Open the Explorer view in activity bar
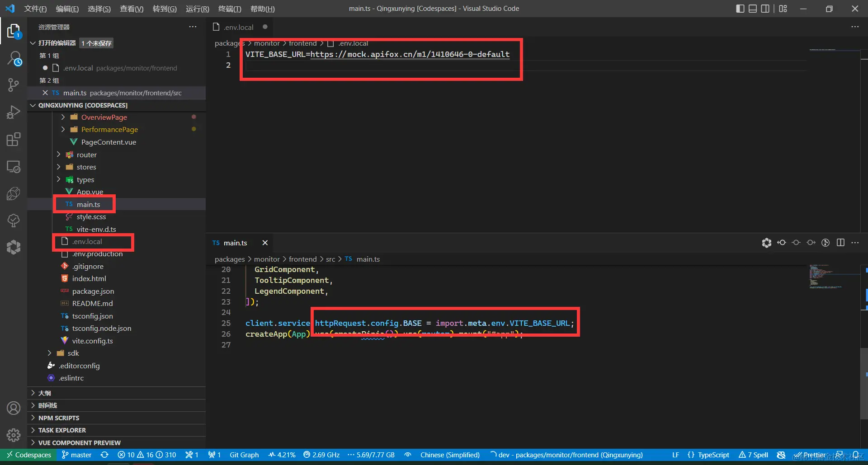 (x=14, y=31)
